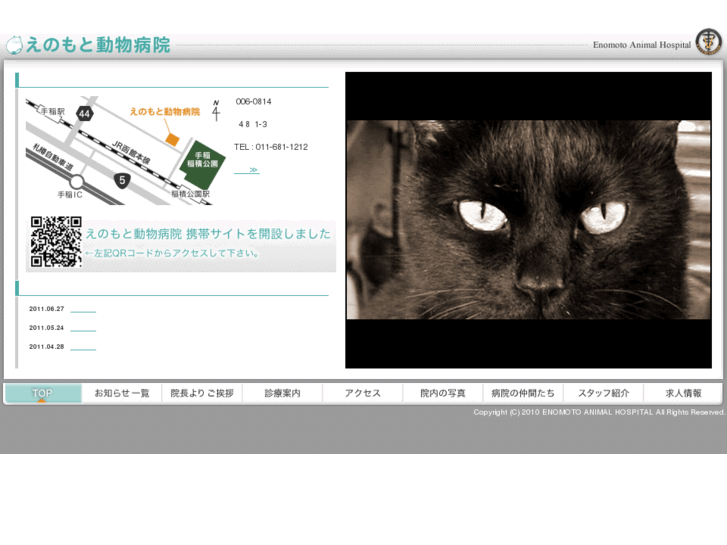Click the north compass symbol beside the map
727x545 pixels.
click(216, 110)
